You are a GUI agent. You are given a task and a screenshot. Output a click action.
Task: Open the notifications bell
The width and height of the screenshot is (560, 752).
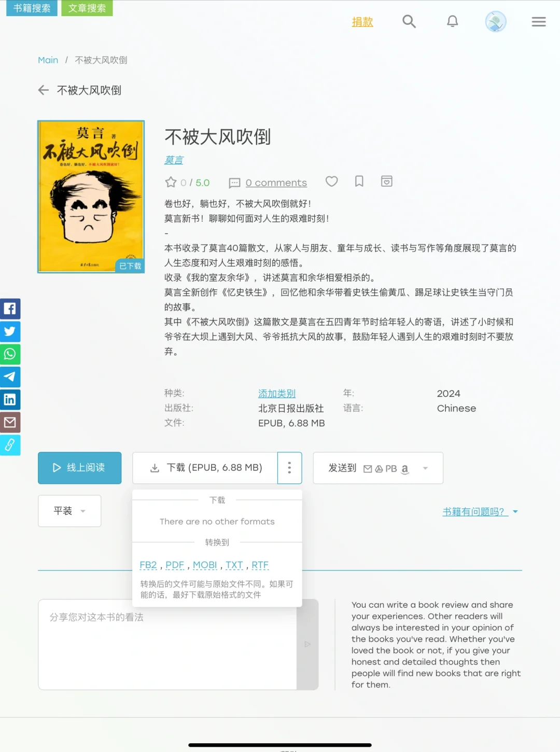[453, 21]
